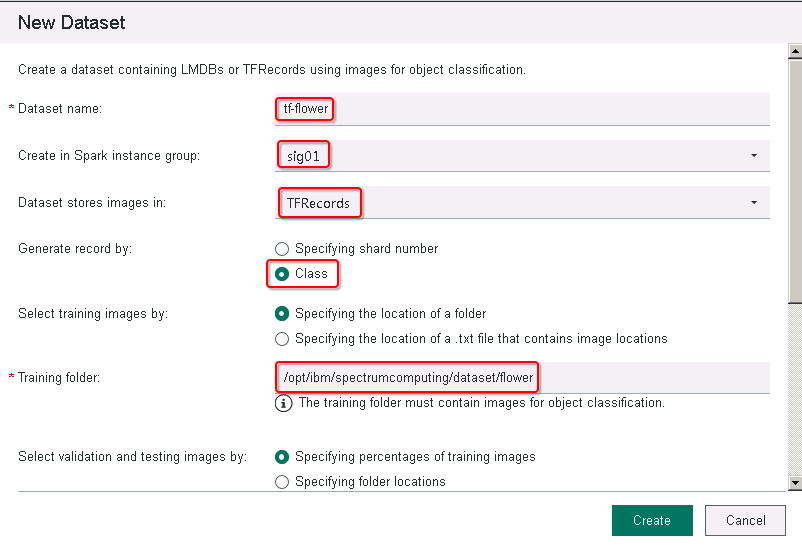Select Specifying folder locations radio button
Viewport: 802px width, 550px height.
click(x=282, y=482)
